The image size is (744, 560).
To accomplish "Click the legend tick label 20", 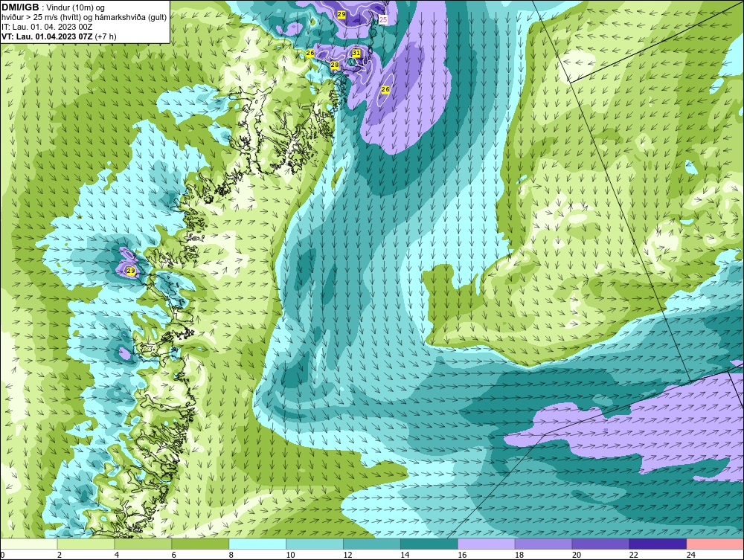I will (577, 555).
